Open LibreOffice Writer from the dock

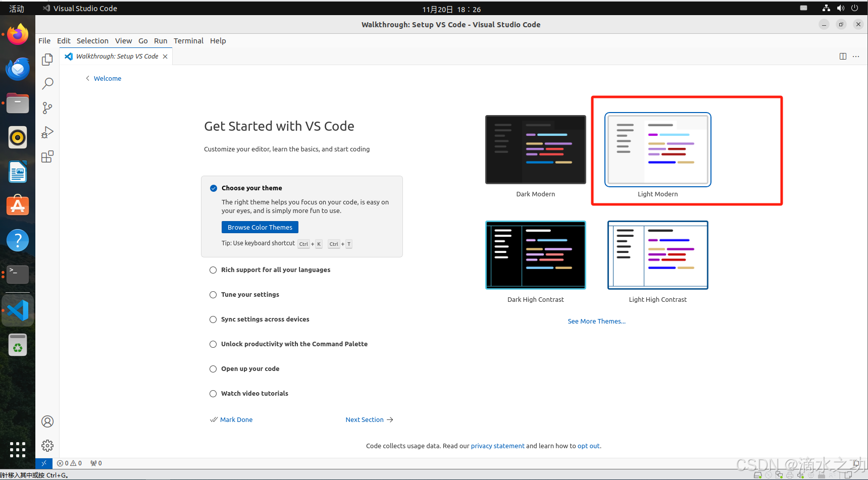click(18, 172)
